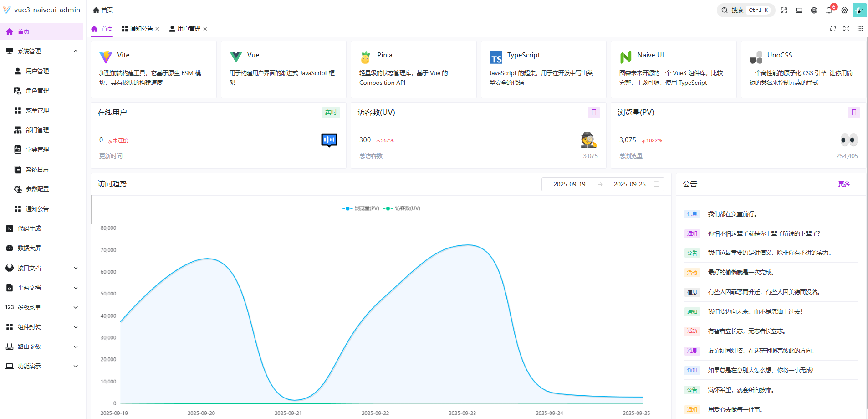The width and height of the screenshot is (868, 419).
Task: Toggle 浏览量(PV) legend in the chart
Action: (x=360, y=208)
